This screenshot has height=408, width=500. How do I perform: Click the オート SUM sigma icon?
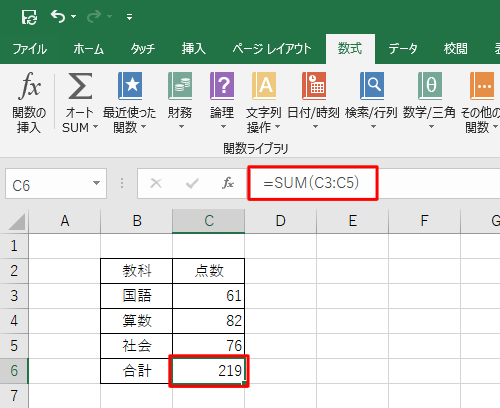[80, 86]
